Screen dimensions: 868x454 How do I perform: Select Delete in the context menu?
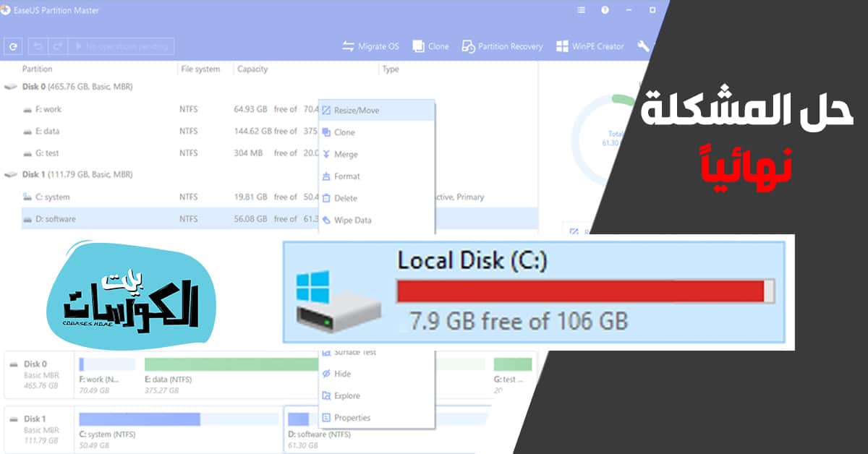pos(377,198)
